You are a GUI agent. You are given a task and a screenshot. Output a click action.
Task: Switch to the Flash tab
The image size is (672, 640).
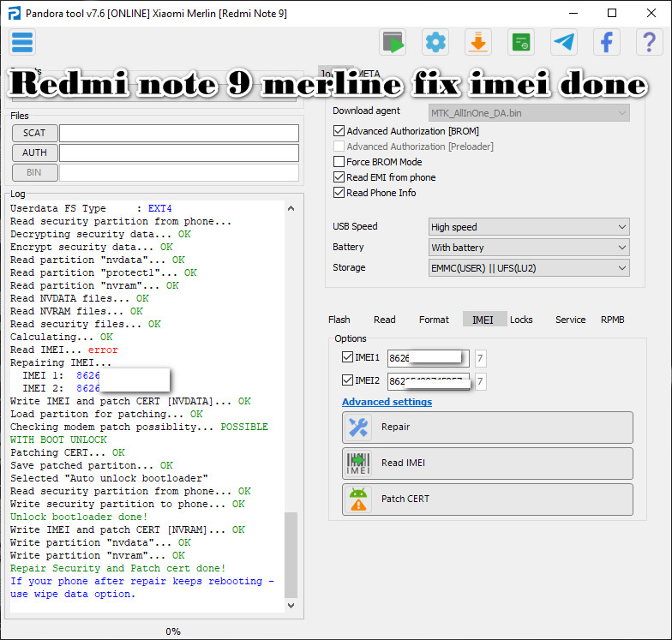[339, 320]
